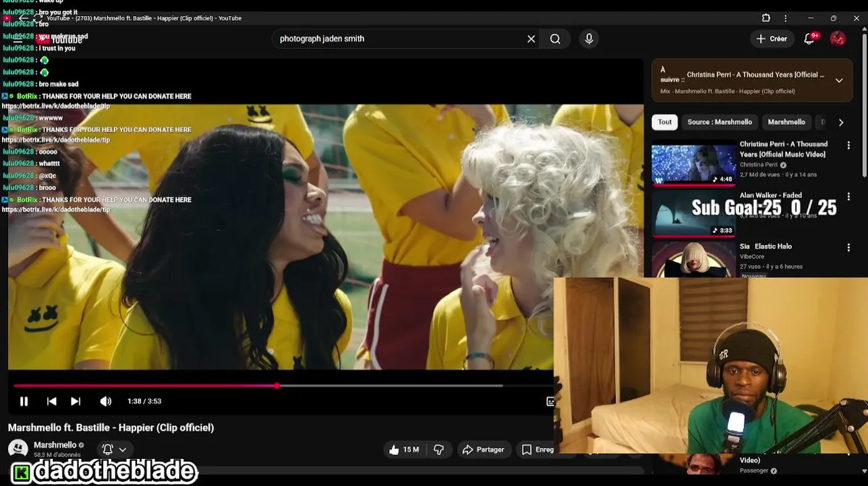Expand the À suivre playlist panel
The height and width of the screenshot is (486, 868).
pos(839,80)
